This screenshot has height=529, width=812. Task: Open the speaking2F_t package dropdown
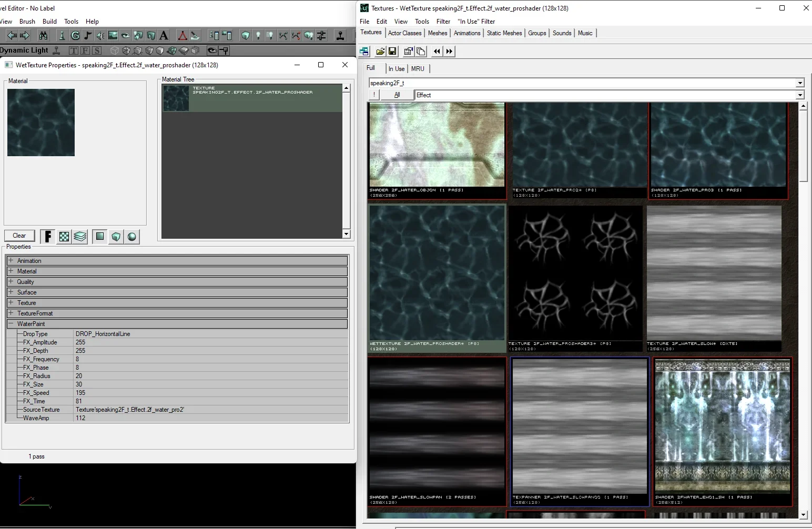pos(800,83)
